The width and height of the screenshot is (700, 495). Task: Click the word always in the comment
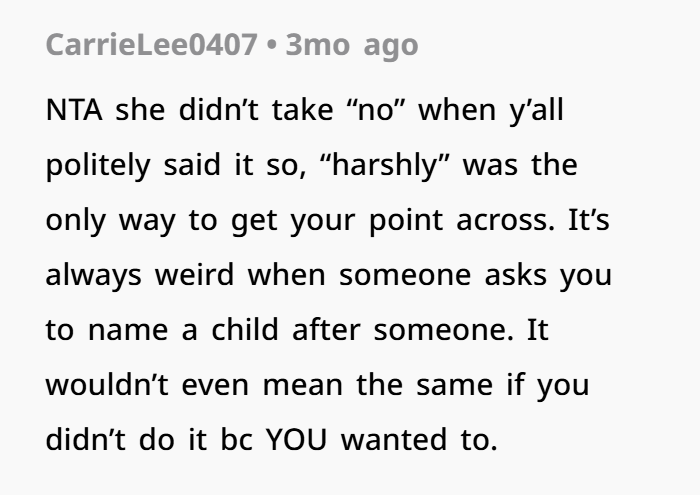pyautogui.click(x=94, y=276)
